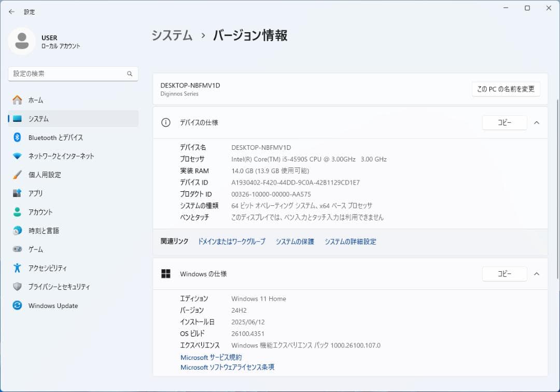Open Microsoft サービス規約 link

pos(211,357)
